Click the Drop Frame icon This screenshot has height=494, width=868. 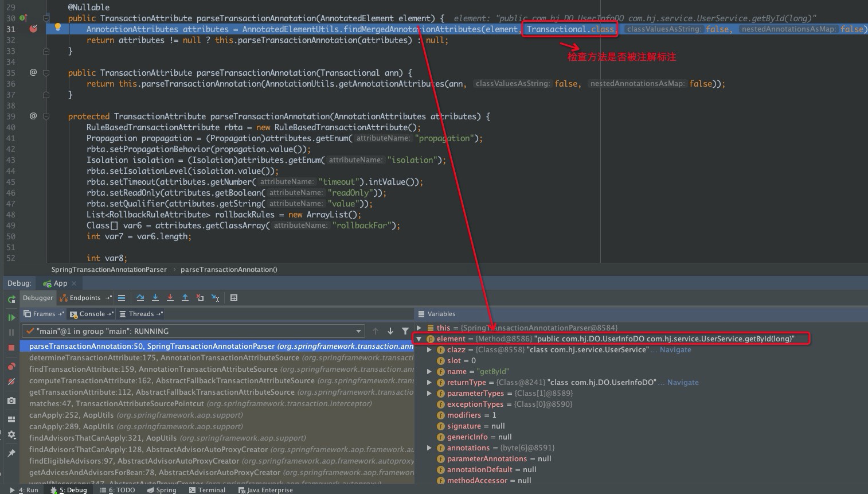tap(200, 298)
